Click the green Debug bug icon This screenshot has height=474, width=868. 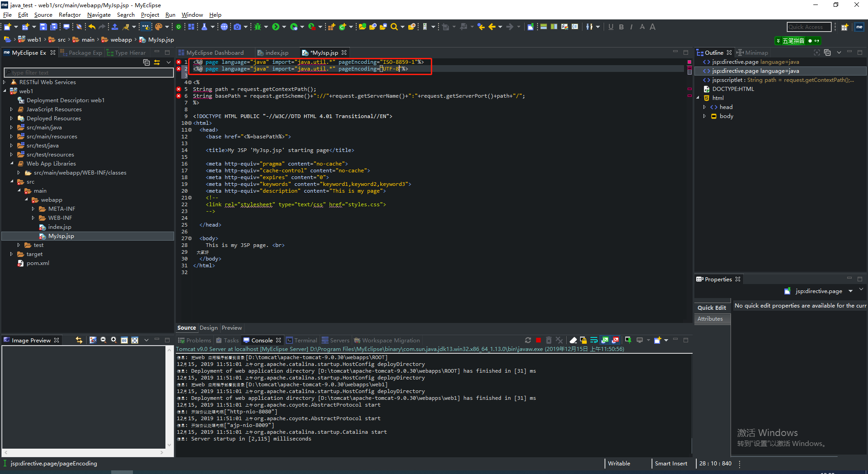(258, 27)
